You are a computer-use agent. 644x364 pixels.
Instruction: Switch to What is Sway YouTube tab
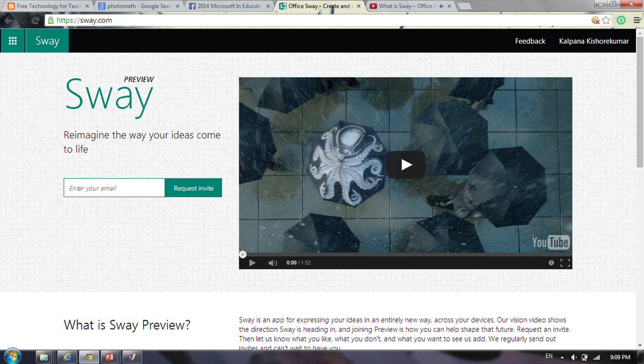point(409,6)
